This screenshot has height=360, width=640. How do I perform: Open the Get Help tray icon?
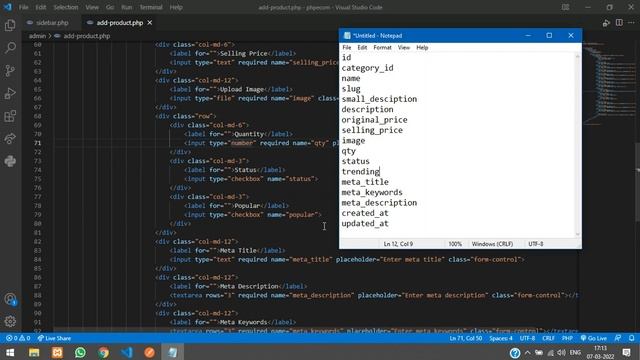pos(515,353)
